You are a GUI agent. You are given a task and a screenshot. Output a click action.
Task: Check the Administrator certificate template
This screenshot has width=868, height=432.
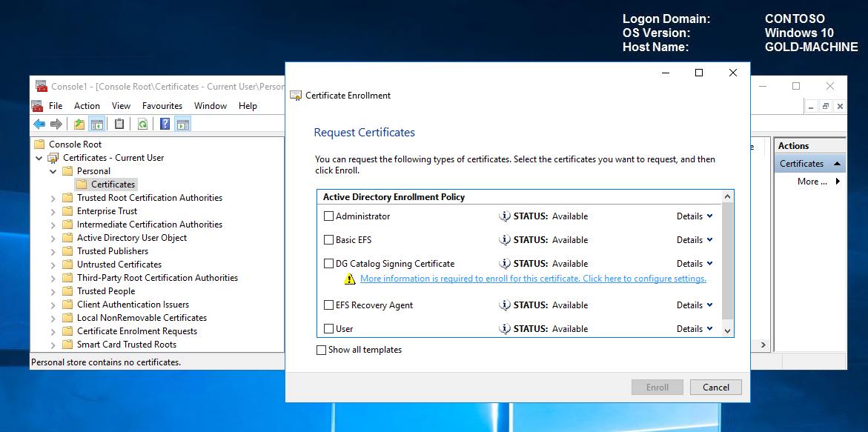[x=329, y=216]
